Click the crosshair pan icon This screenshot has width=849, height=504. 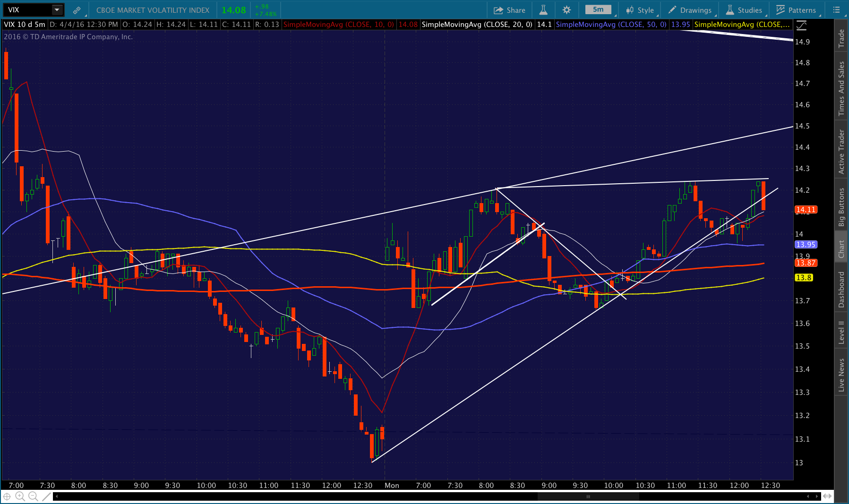(7, 496)
